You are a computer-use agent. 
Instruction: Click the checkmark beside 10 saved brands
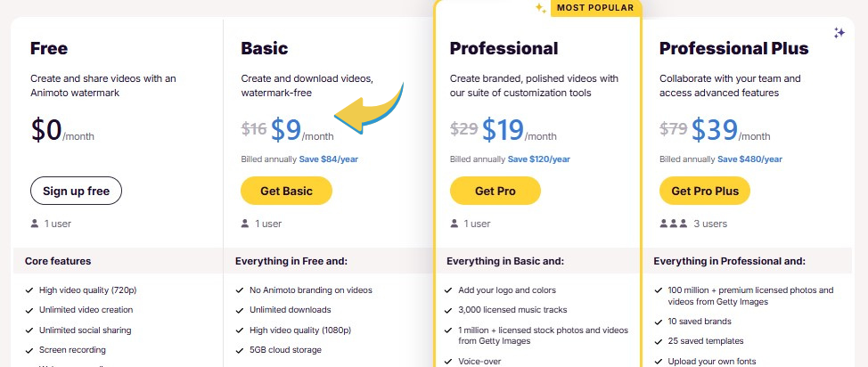tap(659, 321)
